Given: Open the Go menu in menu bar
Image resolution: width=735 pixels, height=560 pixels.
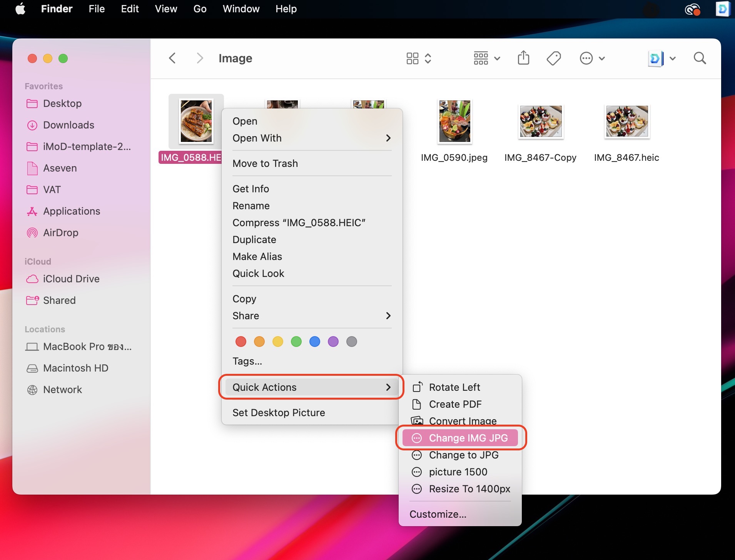Looking at the screenshot, I should (x=200, y=9).
